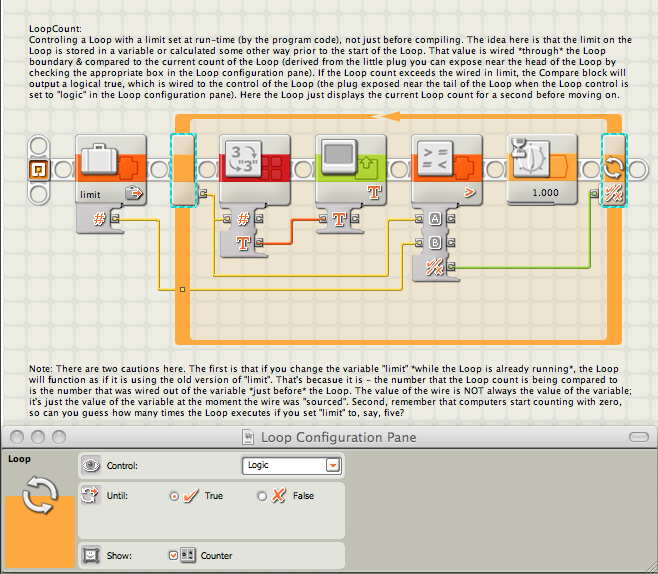Select the True radio button
This screenshot has height=574, width=658.
174,496
